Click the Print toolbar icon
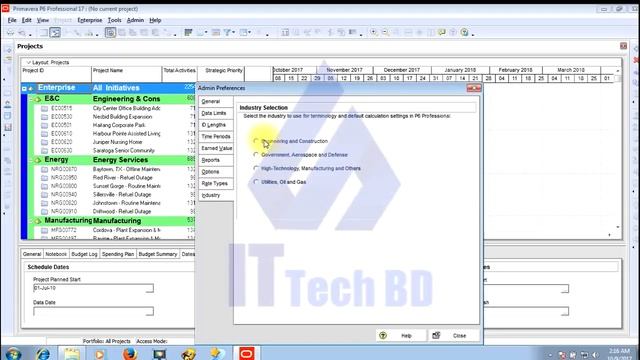 tap(11, 32)
